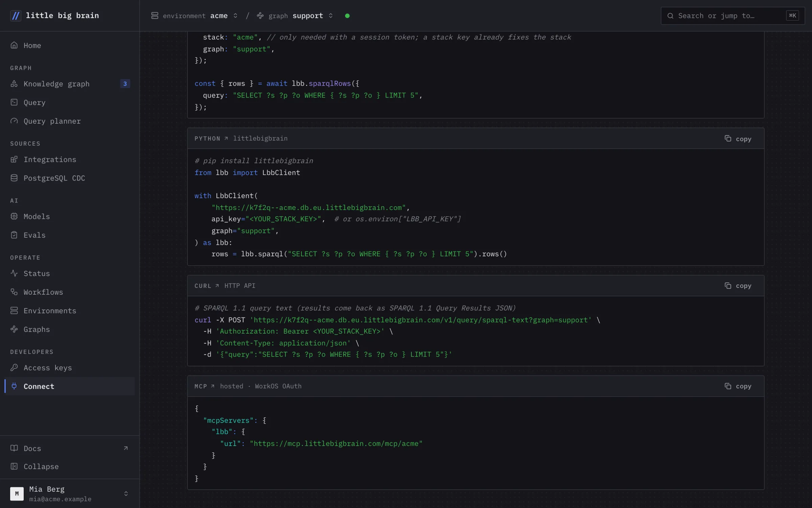This screenshot has width=812, height=508.
Task: Open Access keys
Action: [x=70, y=367]
